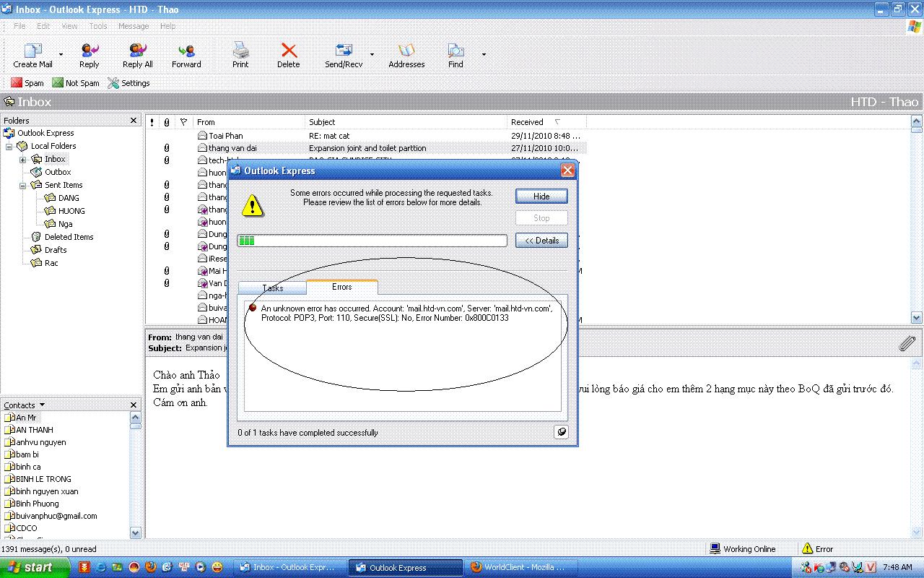Close the Folders pane with its X

pos(134,121)
